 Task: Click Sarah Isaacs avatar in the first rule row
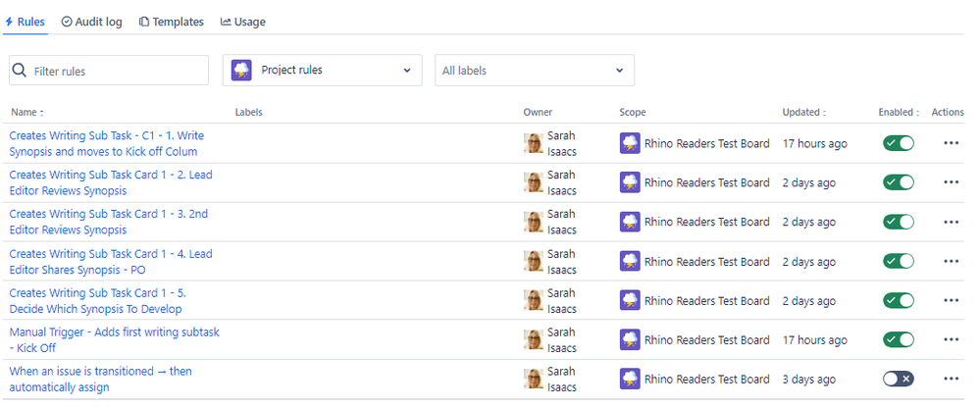(533, 143)
